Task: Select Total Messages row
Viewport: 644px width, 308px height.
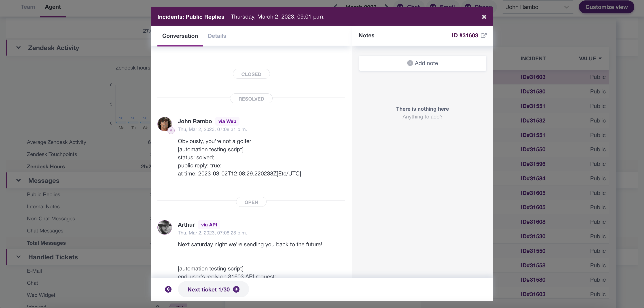Action: (x=79, y=243)
